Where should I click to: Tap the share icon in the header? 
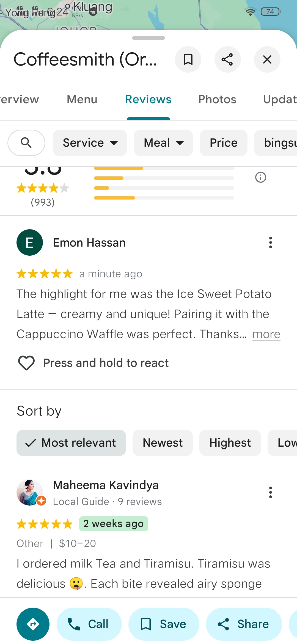pyautogui.click(x=227, y=59)
